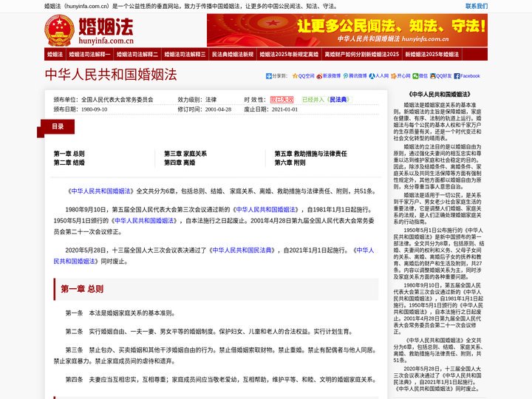Share the page to 腾讯微博

(355, 76)
